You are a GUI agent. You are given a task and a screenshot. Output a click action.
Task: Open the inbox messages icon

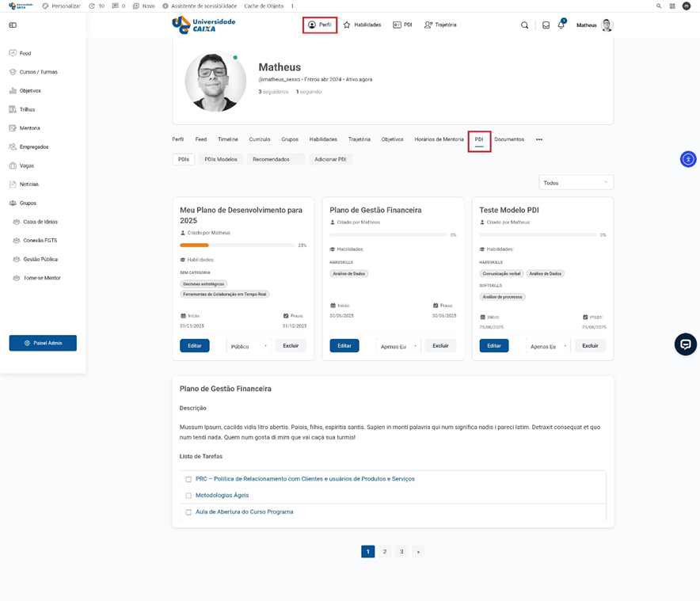point(546,25)
